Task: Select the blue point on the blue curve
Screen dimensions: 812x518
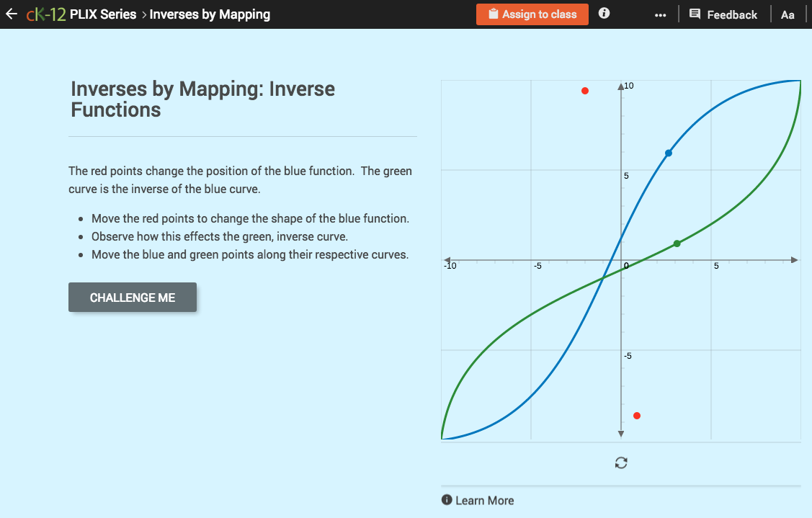Action: point(668,153)
